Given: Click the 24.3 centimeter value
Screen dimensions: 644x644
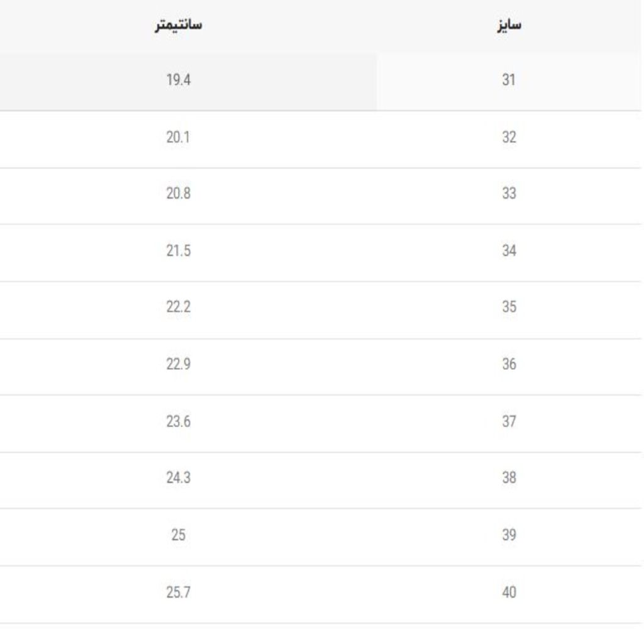Looking at the screenshot, I should pos(178,478).
